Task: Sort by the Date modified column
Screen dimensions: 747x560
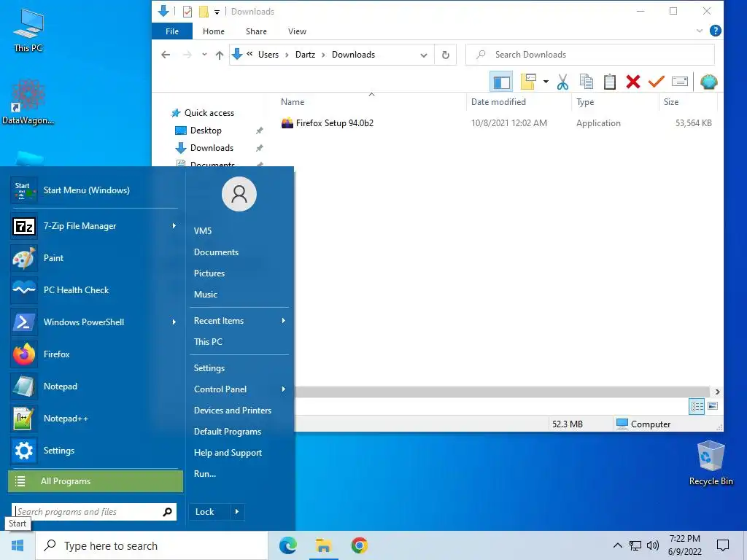Action: (498, 102)
